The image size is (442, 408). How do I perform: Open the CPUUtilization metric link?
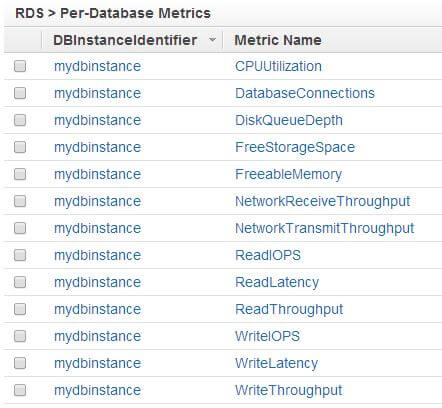click(278, 66)
